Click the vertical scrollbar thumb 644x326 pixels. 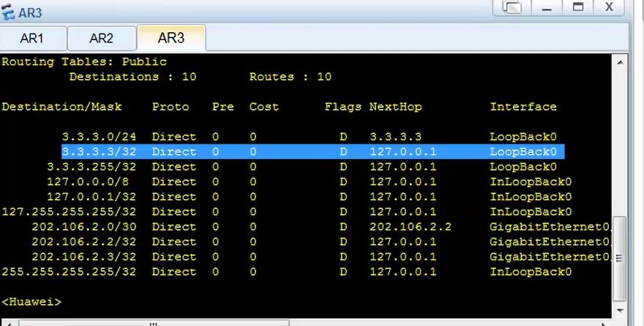620,258
